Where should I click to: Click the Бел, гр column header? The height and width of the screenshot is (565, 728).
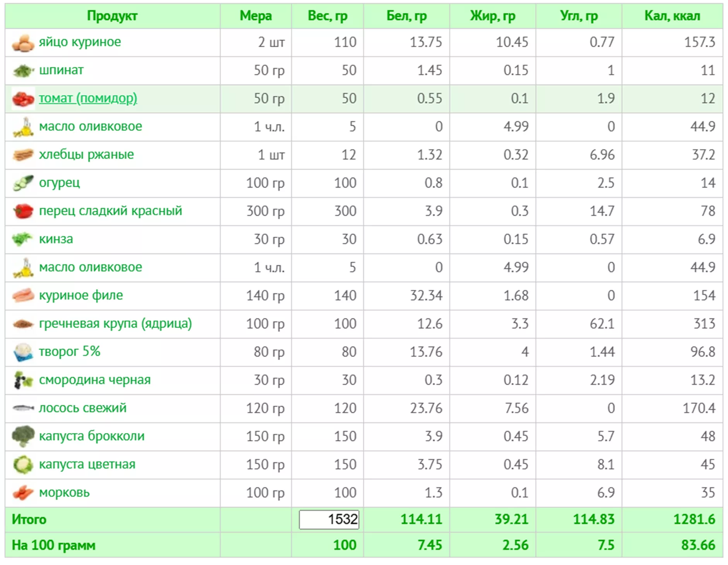click(406, 16)
